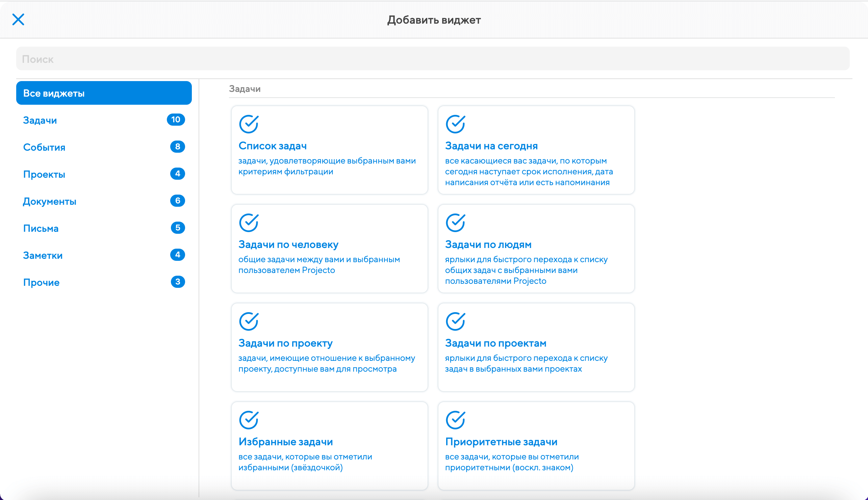This screenshot has height=500, width=868.
Task: Click the checkmark icon on Задачи на сегодня card
Action: (455, 124)
